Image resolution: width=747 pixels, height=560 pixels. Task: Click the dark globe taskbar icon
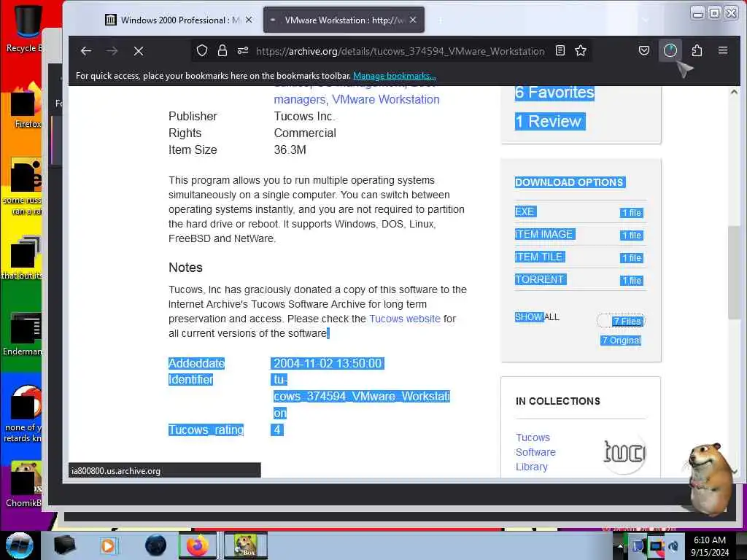(x=156, y=545)
